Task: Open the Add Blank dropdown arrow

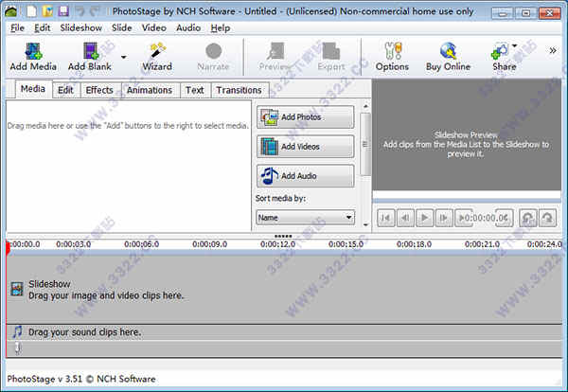Action: coord(123,57)
